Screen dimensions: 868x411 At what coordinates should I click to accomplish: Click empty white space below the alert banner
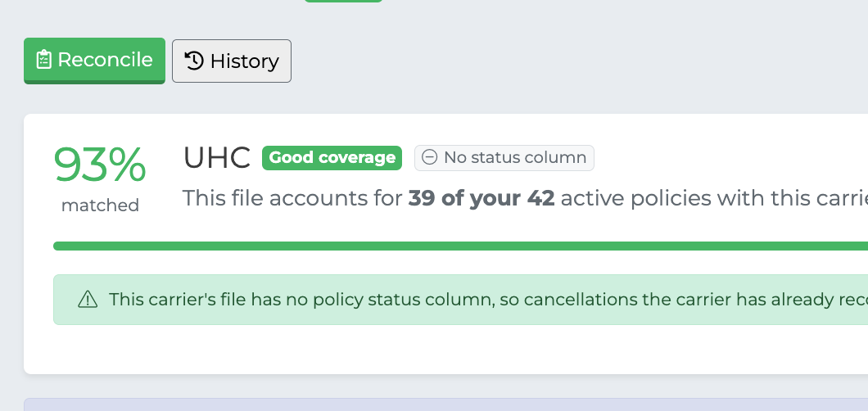[445, 349]
